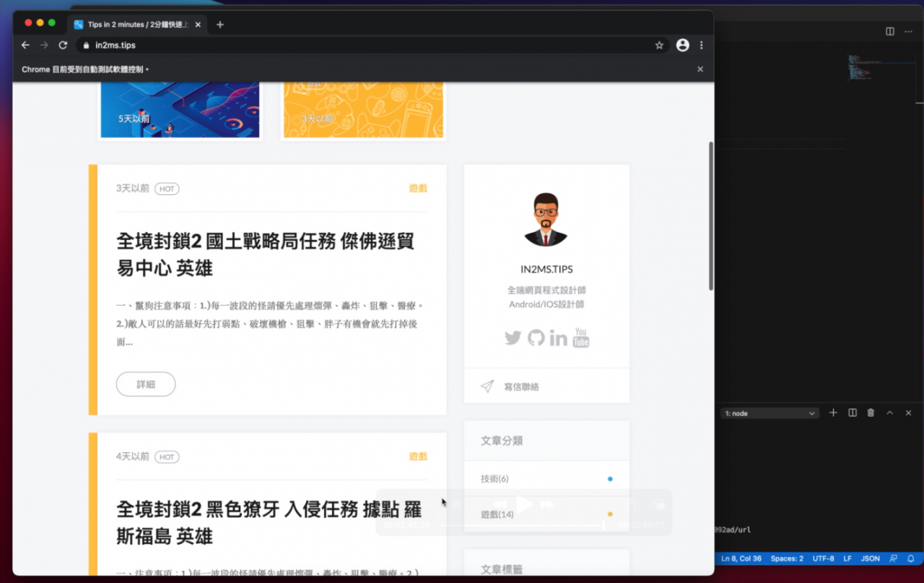Click the 詳細 button on first article
This screenshot has height=583, width=924.
point(146,384)
